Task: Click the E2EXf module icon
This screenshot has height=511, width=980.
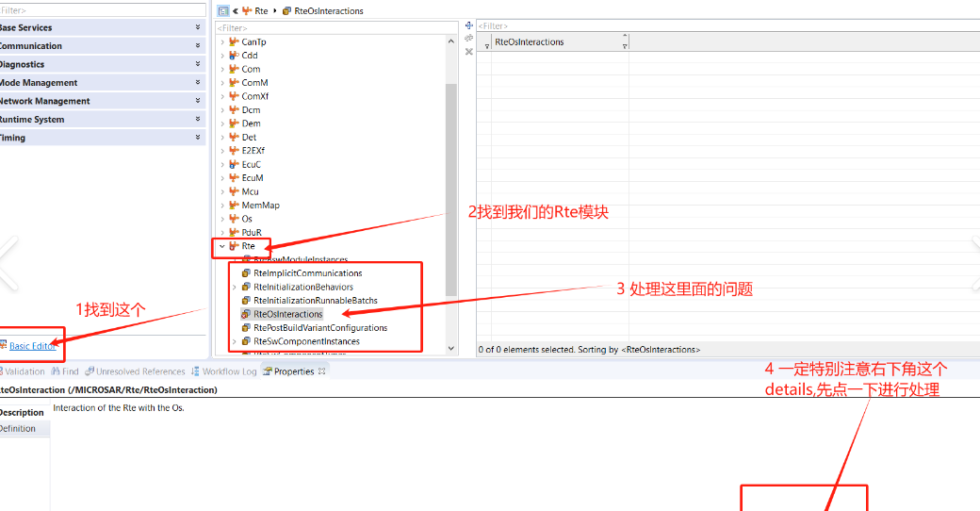Action: pyautogui.click(x=234, y=150)
